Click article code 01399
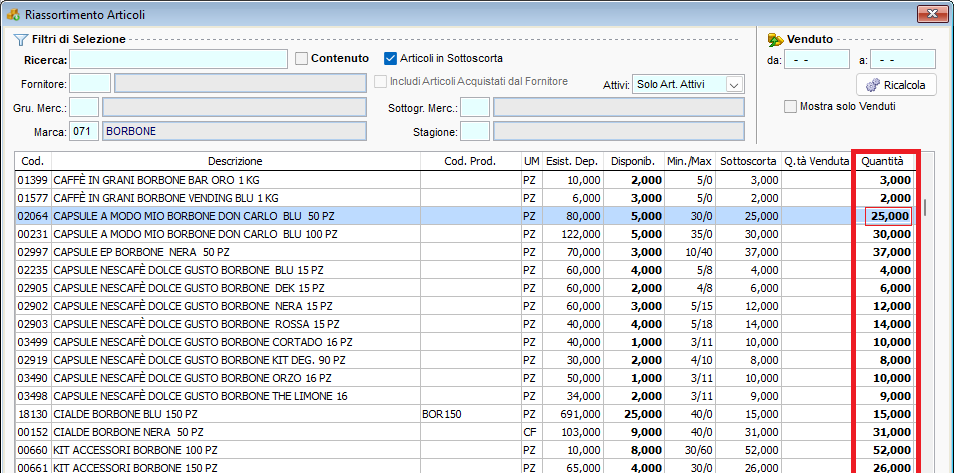The image size is (954, 473). tap(33, 180)
